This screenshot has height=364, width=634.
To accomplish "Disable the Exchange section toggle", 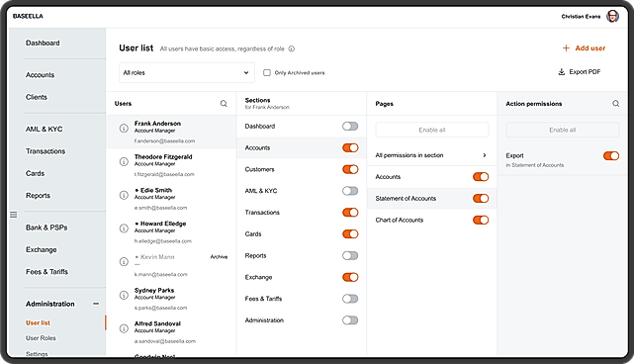I will tap(350, 277).
